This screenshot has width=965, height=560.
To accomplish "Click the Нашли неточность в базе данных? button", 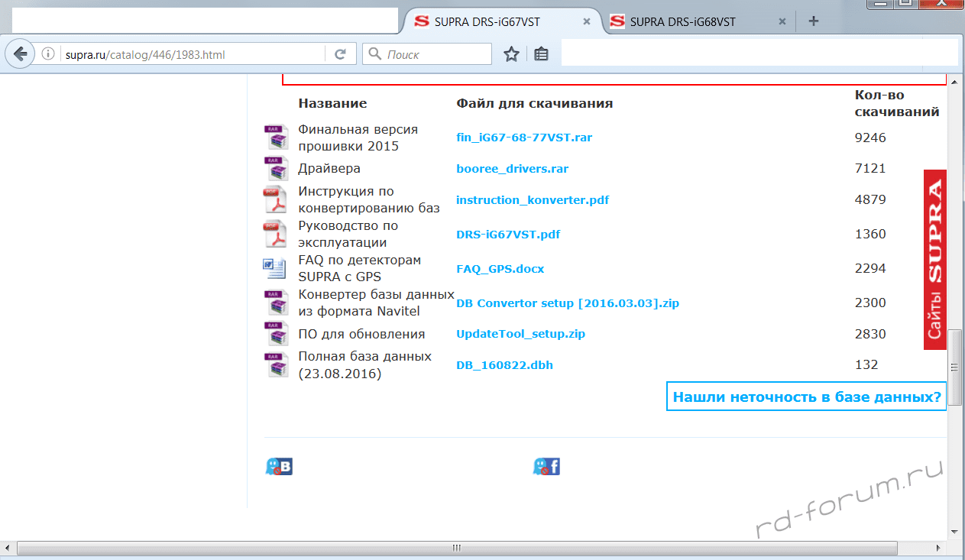I will (x=806, y=397).
